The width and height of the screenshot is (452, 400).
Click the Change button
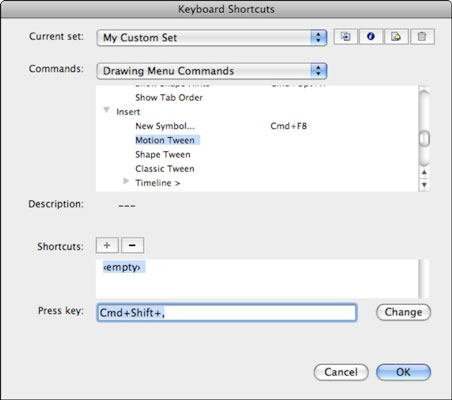[x=403, y=312]
